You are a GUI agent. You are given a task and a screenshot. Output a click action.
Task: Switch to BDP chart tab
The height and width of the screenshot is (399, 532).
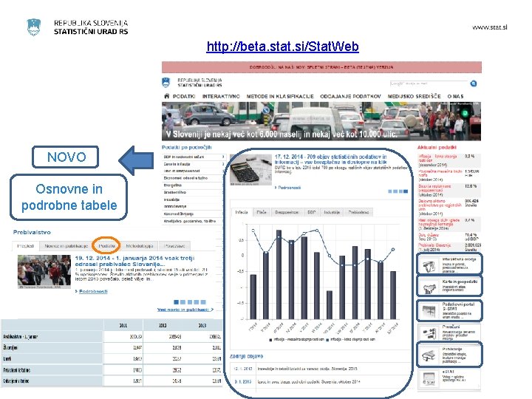coord(311,212)
